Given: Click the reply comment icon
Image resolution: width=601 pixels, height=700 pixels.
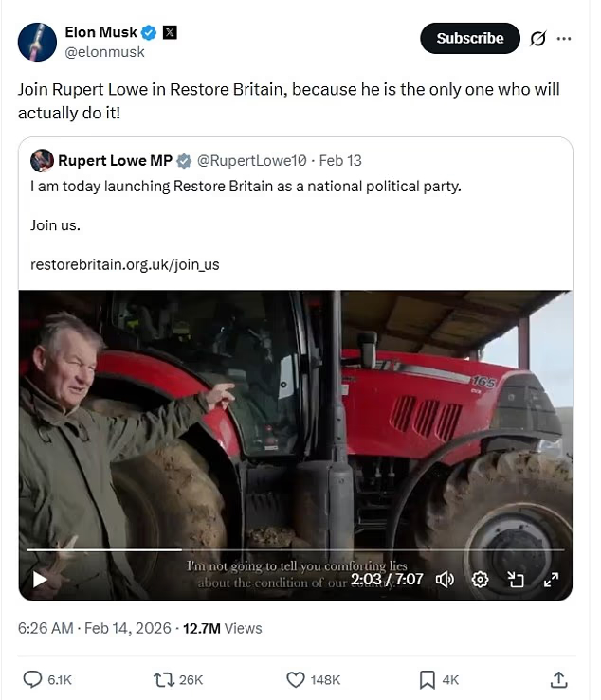Looking at the screenshot, I should coord(32,679).
